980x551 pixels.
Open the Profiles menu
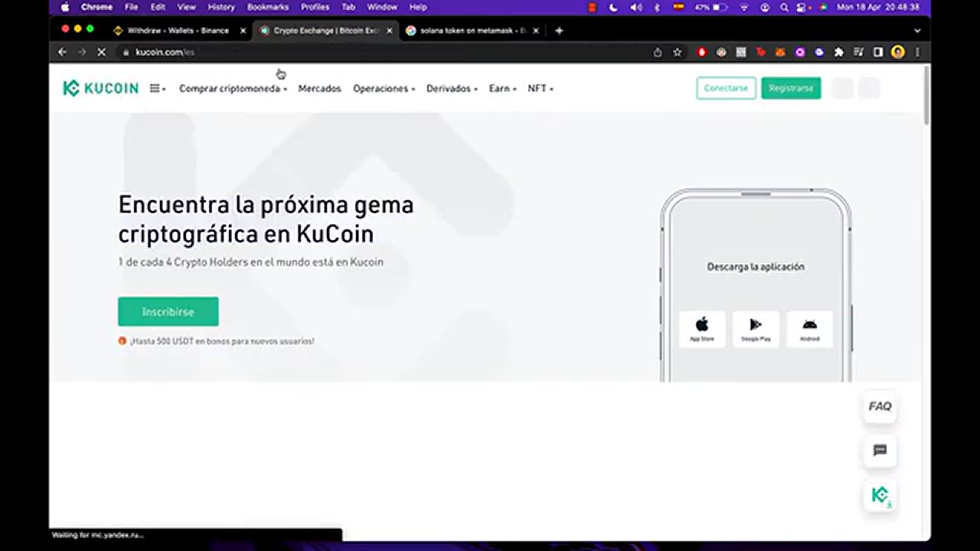coord(315,7)
